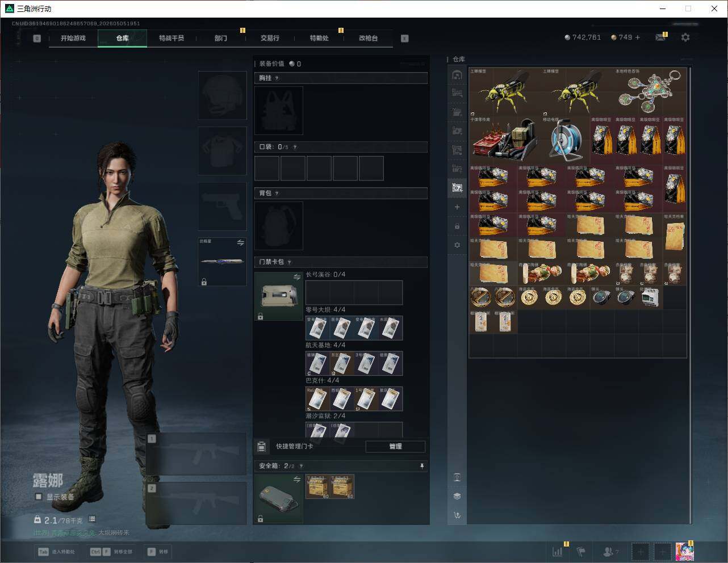Show help for 口袋 pockets section
Screen dimensions: 728x563
295,147
